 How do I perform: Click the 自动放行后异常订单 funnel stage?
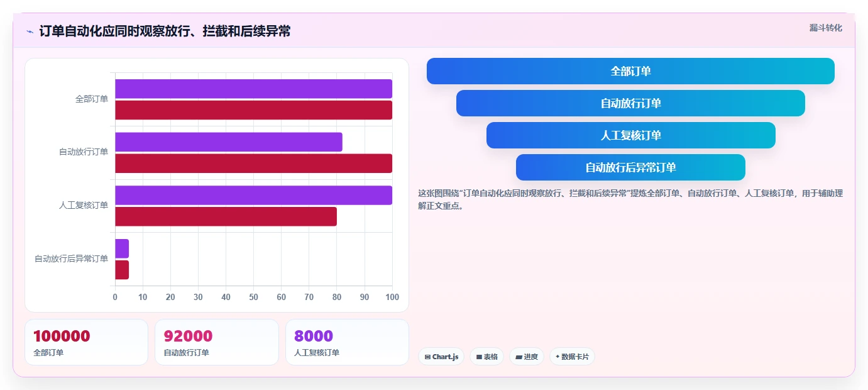[x=630, y=167]
